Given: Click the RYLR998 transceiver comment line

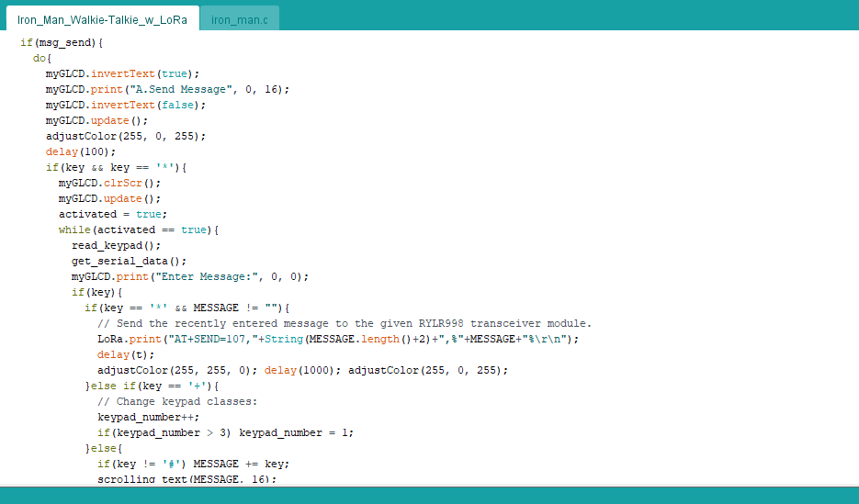Looking at the screenshot, I should 345,323.
